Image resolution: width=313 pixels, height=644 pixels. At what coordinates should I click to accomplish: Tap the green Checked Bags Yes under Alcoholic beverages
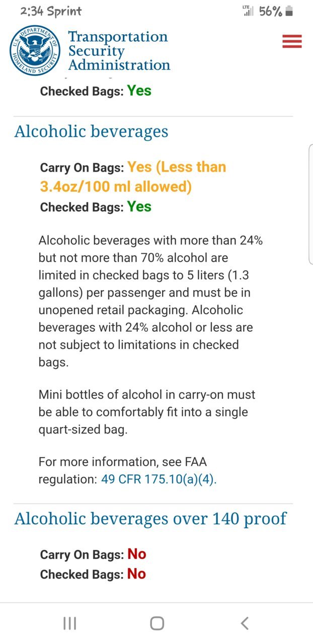(x=139, y=206)
